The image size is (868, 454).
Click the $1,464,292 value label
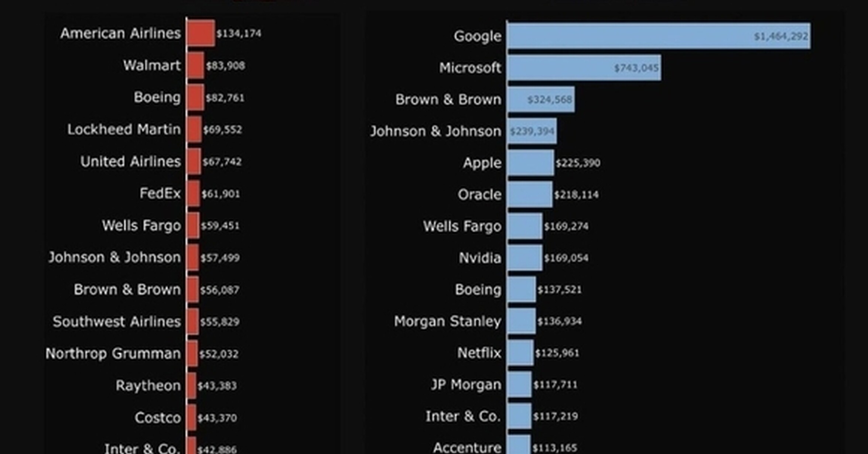[781, 36]
